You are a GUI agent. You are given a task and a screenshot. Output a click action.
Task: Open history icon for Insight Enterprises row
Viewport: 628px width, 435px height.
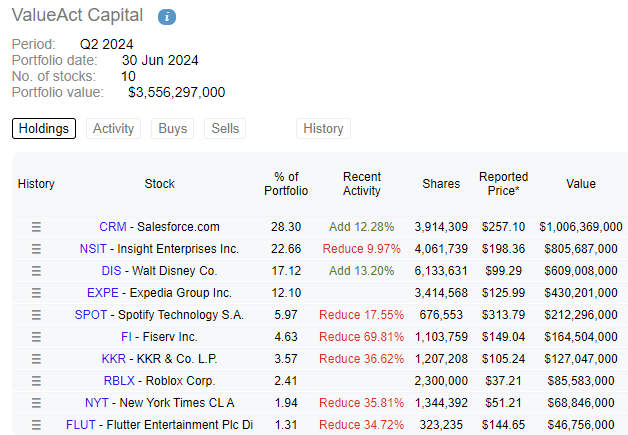36,249
